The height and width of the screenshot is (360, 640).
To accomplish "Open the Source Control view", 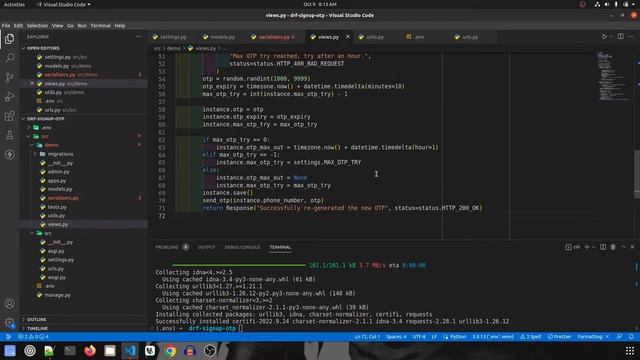I will point(9,77).
